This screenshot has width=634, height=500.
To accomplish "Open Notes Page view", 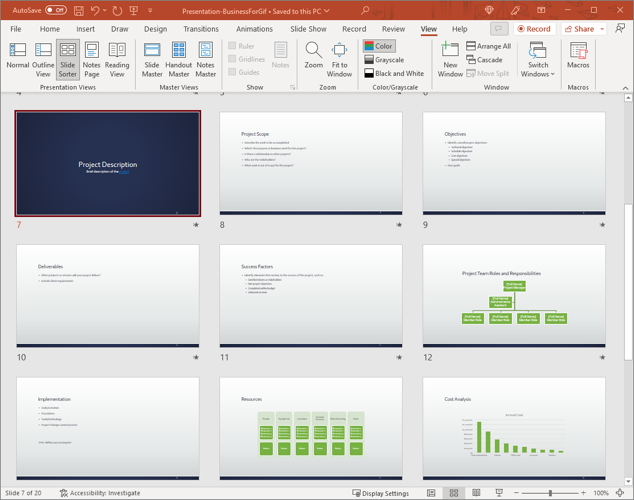I will coord(92,59).
